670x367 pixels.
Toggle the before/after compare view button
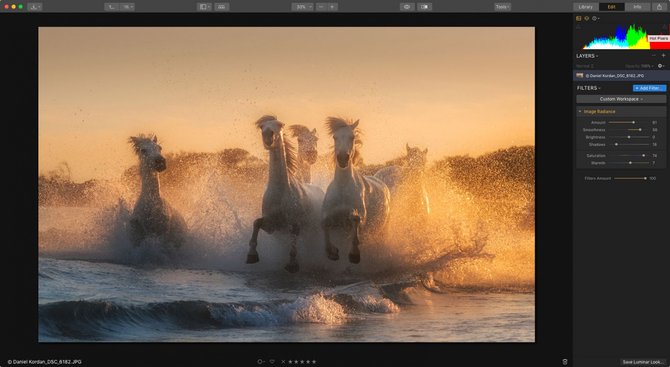424,7
